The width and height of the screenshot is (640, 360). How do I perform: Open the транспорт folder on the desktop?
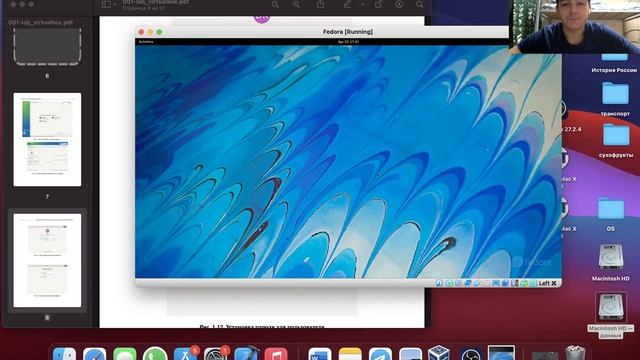615,94
